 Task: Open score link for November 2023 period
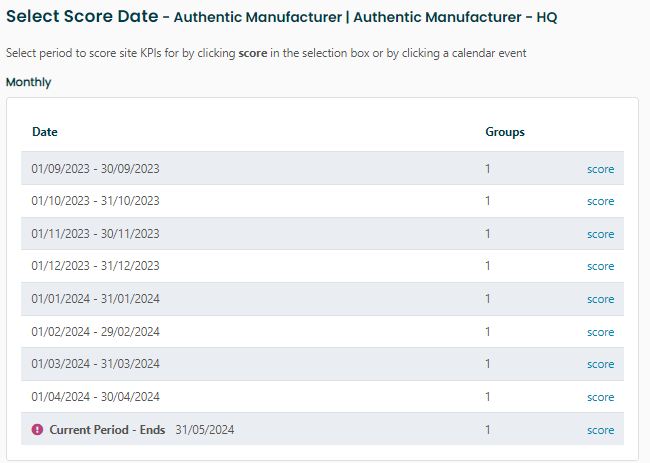[x=600, y=234]
